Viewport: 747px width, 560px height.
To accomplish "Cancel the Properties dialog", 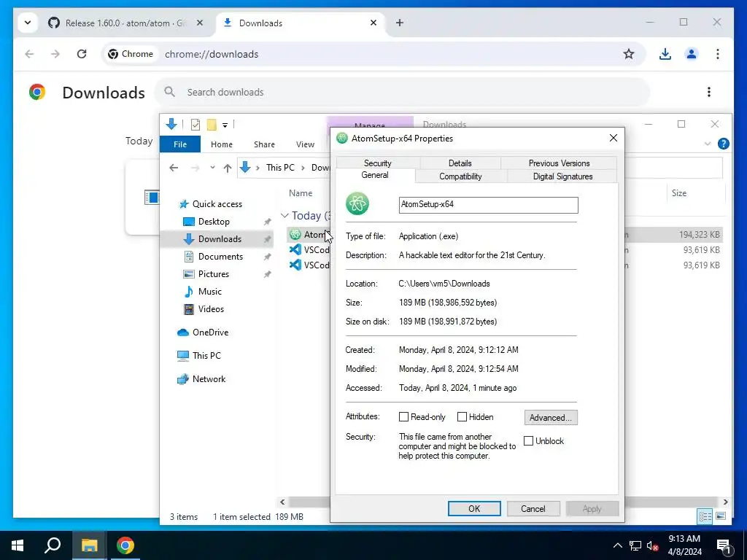I will pyautogui.click(x=533, y=508).
